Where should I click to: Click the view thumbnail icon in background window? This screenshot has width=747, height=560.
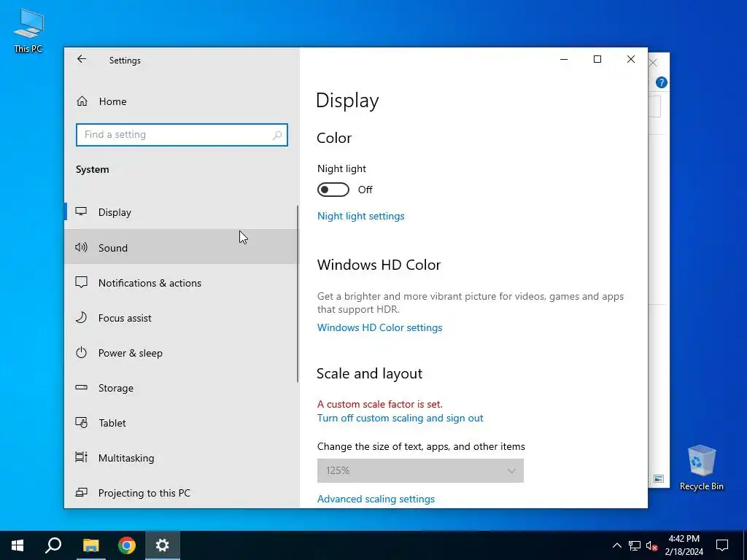tap(659, 478)
